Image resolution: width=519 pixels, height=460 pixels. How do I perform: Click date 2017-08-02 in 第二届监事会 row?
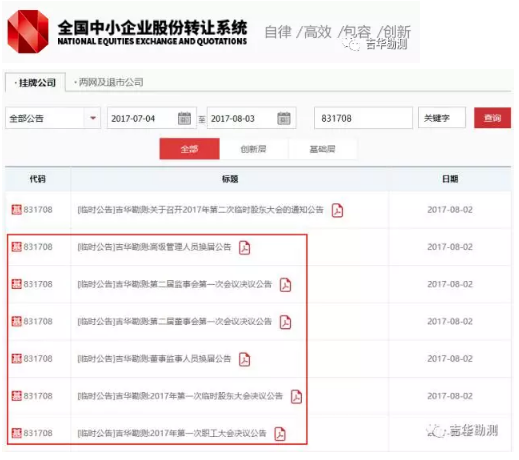[x=450, y=284]
